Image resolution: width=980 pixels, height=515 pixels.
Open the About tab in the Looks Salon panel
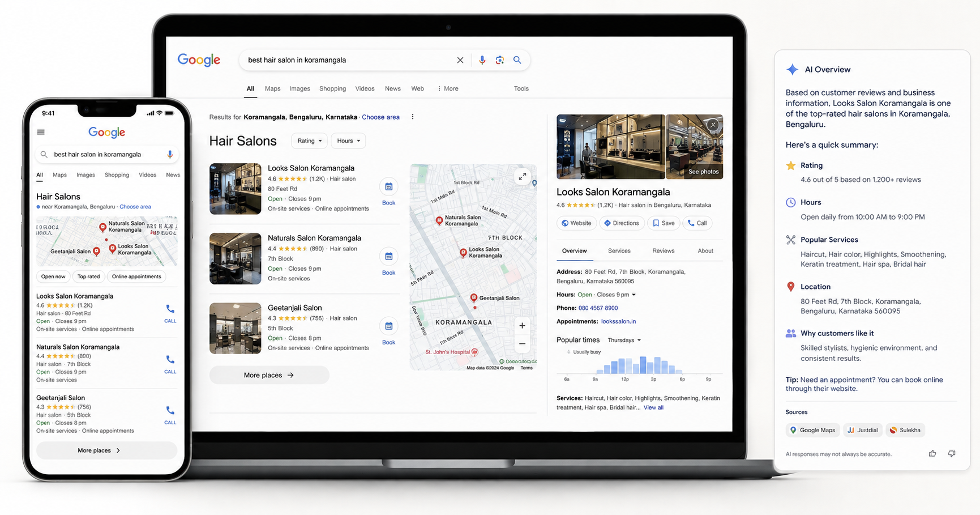point(705,251)
